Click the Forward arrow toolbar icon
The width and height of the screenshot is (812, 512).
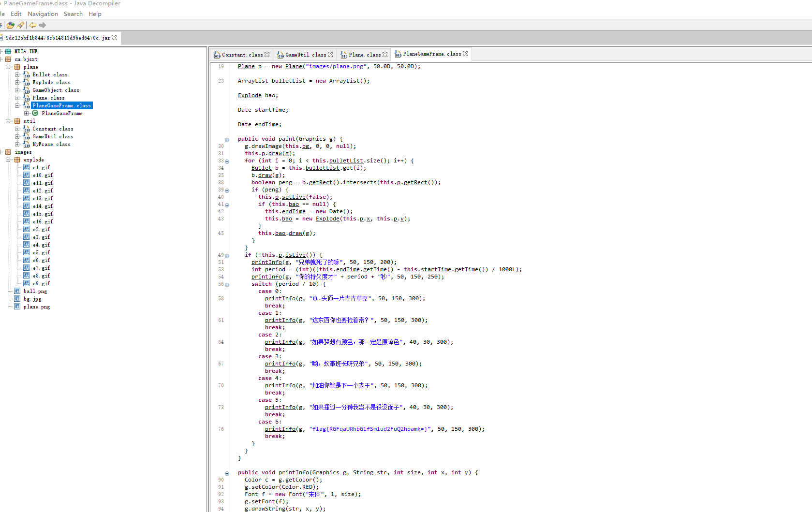43,25
